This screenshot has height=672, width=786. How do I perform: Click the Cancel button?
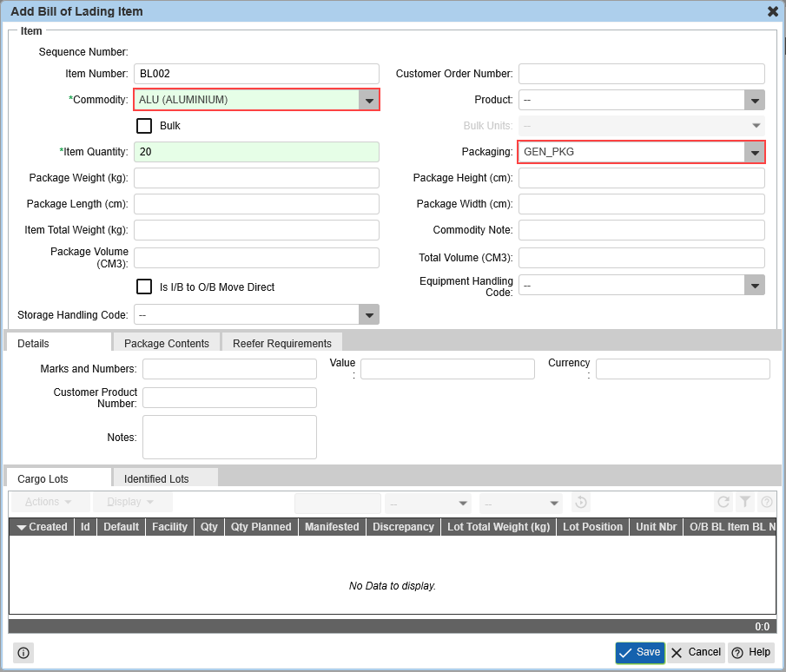(x=696, y=652)
